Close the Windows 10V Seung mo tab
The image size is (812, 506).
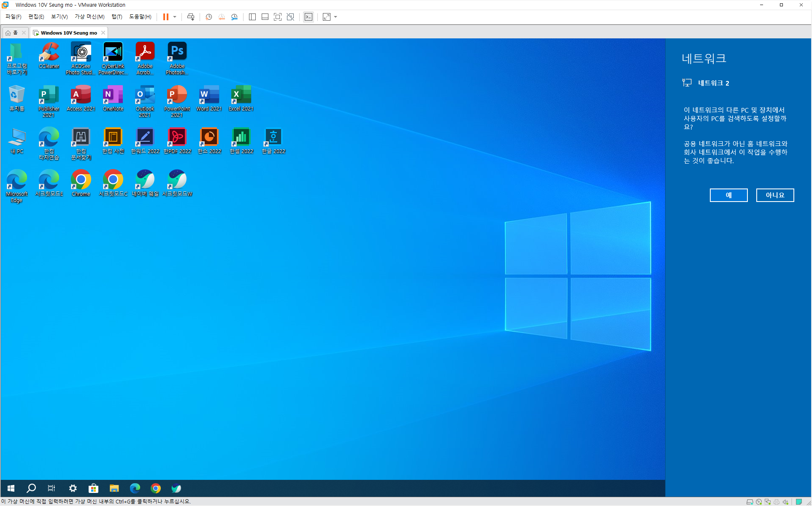pyautogui.click(x=103, y=32)
